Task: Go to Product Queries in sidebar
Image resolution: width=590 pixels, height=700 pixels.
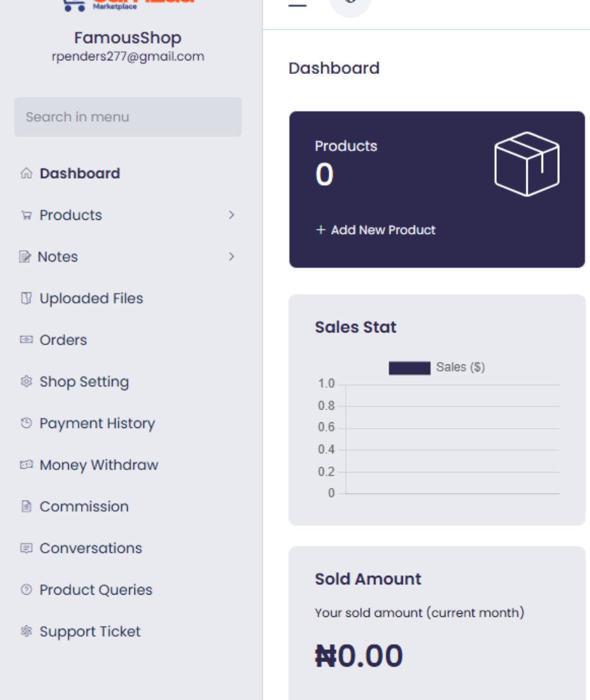Action: click(96, 590)
